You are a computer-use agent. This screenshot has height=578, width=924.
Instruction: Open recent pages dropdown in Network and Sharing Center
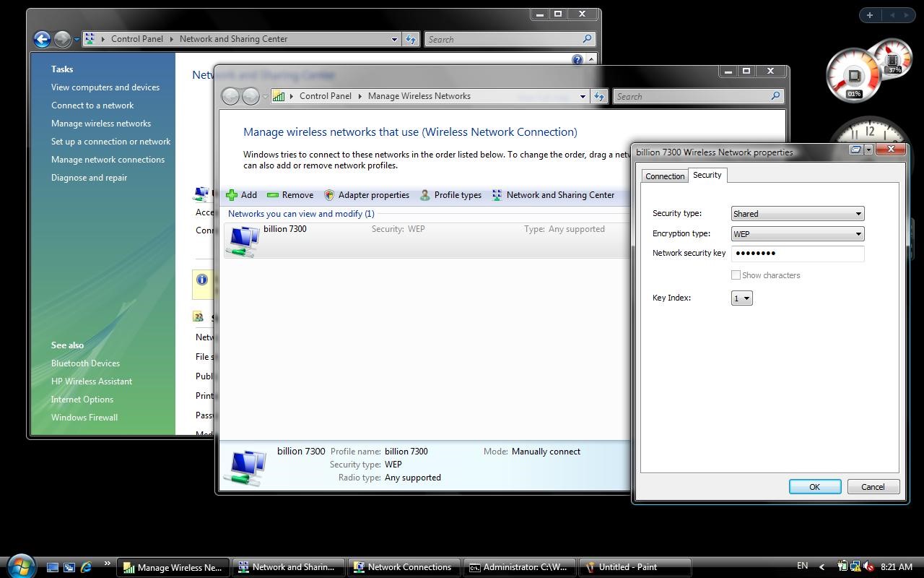[x=77, y=40]
